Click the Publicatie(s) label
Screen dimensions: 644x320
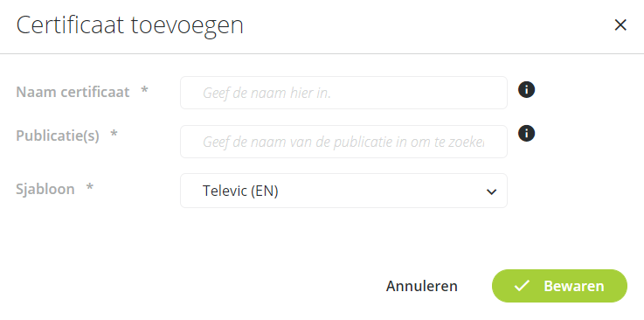tap(58, 136)
